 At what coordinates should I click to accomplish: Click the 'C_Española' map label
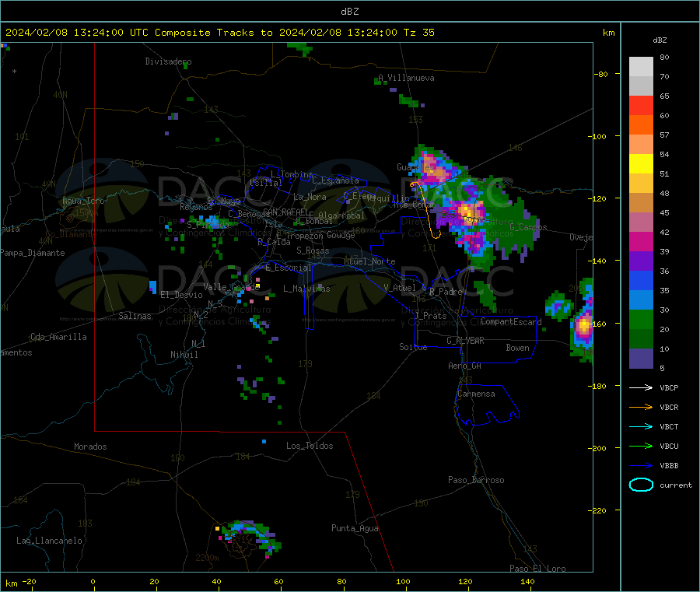coord(335,180)
